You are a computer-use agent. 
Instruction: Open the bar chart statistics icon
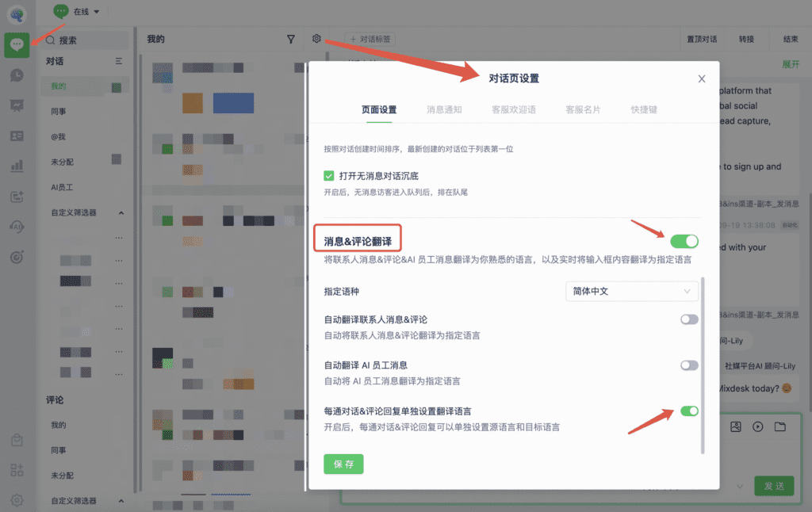coord(17,166)
